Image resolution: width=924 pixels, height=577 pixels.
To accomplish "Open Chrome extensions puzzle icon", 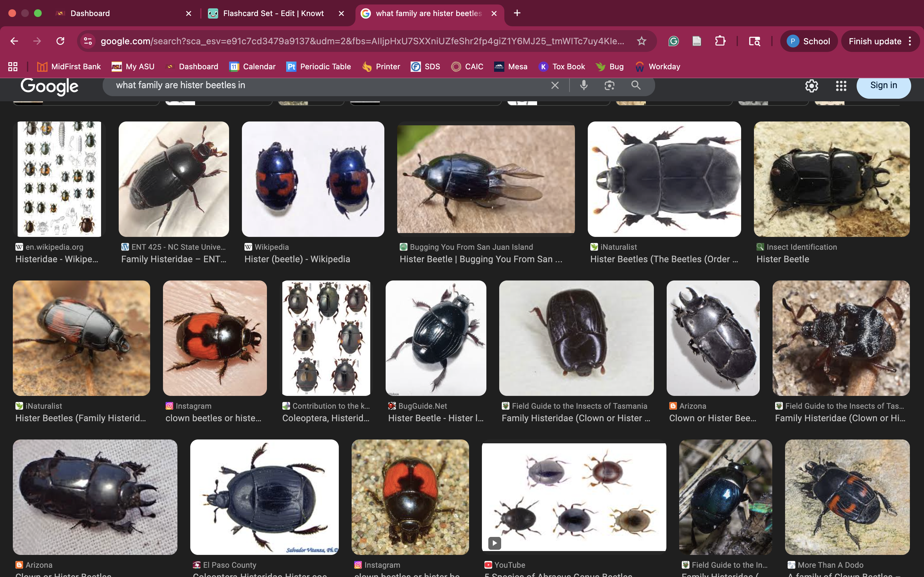I will click(720, 41).
